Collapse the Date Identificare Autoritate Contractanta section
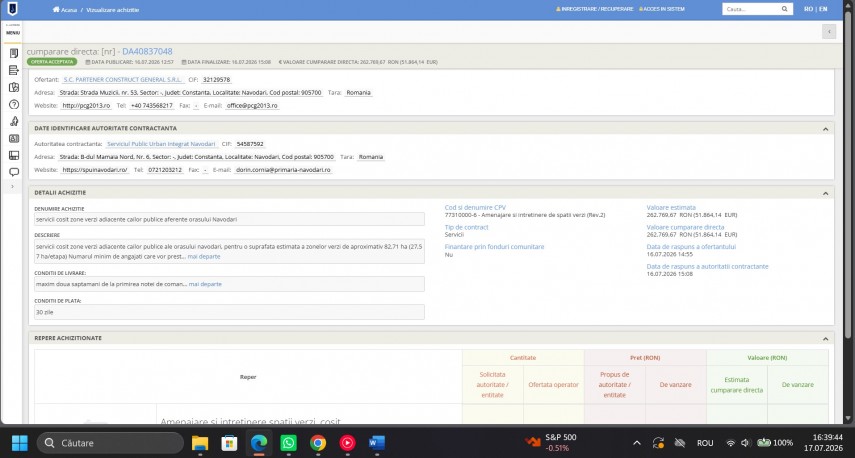 [x=825, y=129]
